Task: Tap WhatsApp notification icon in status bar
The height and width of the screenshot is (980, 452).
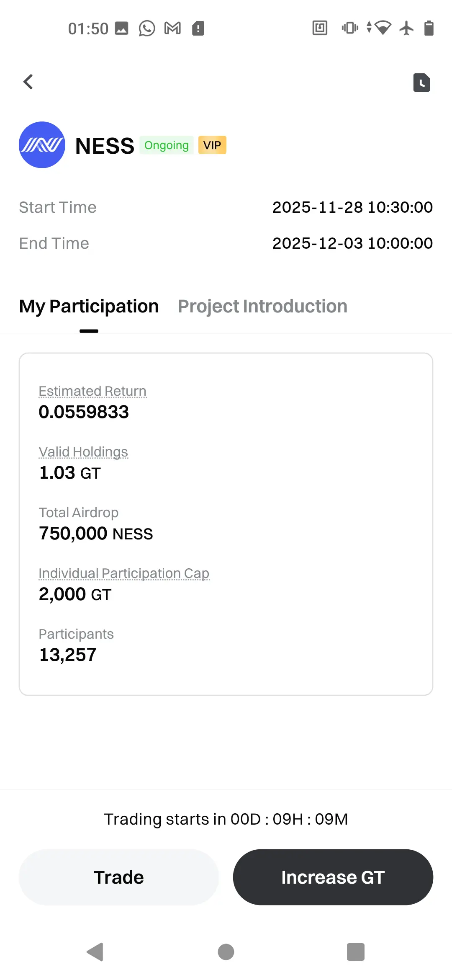Action: 147,28
